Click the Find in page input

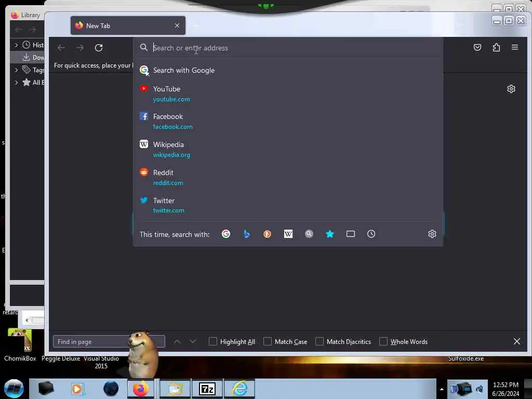pos(109,341)
